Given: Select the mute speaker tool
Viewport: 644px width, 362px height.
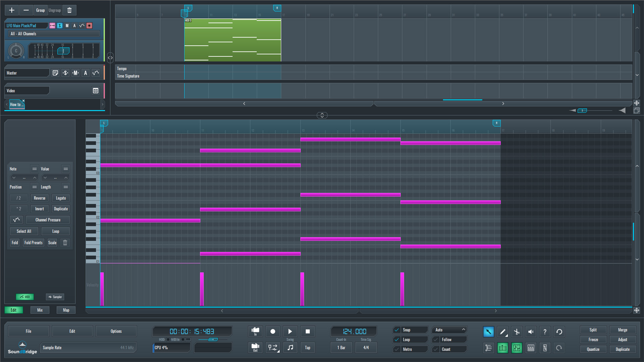Looking at the screenshot, I should pyautogui.click(x=531, y=331).
